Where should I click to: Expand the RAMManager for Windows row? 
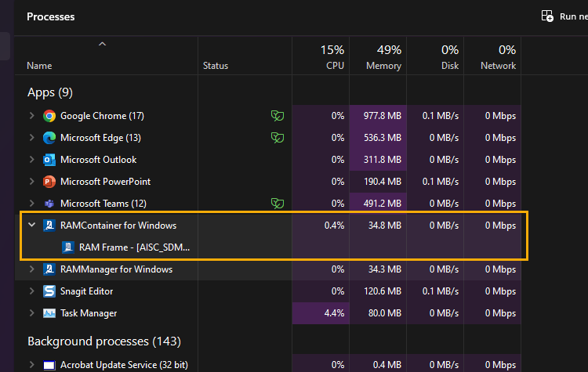click(x=32, y=269)
